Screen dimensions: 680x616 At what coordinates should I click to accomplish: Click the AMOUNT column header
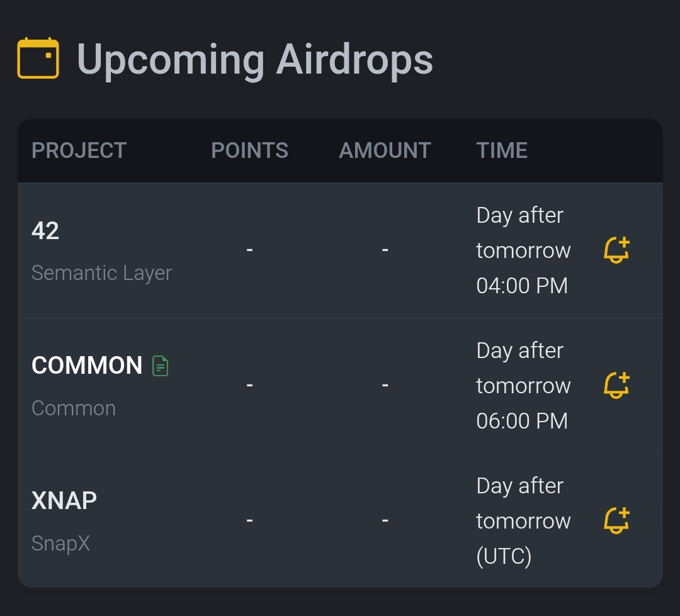[x=385, y=150]
